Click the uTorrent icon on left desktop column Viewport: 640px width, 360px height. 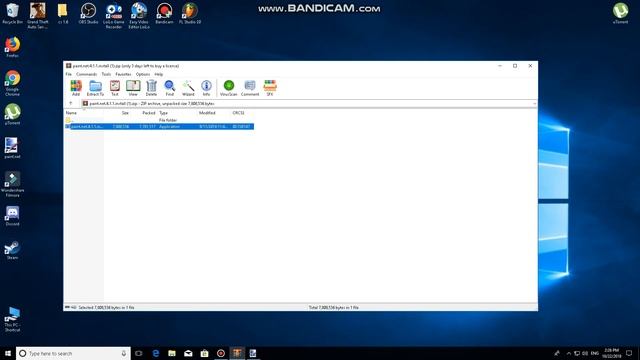click(12, 114)
